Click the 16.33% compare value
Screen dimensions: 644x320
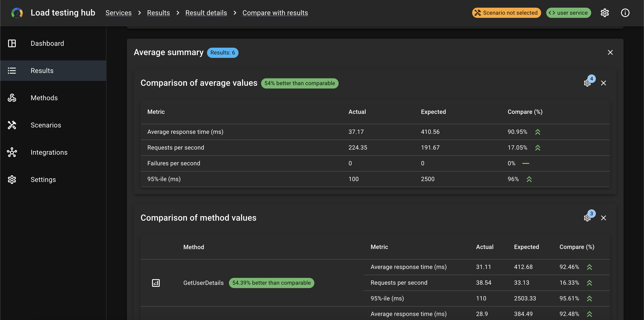[x=569, y=283]
